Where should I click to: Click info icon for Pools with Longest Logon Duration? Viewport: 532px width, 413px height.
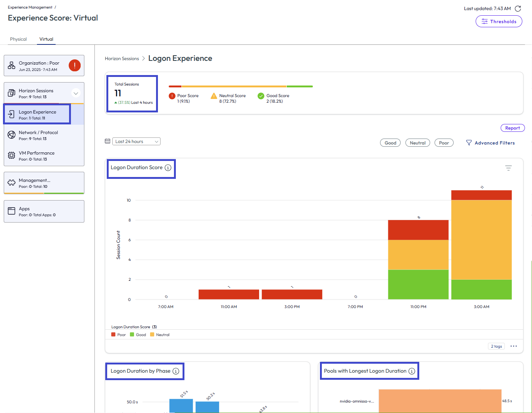(x=412, y=371)
